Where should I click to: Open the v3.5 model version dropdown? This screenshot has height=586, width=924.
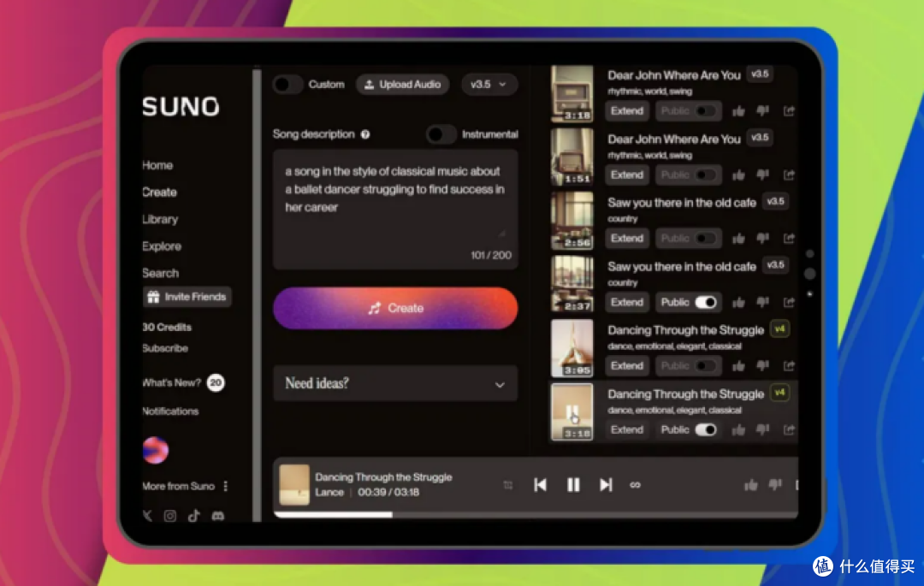click(489, 84)
